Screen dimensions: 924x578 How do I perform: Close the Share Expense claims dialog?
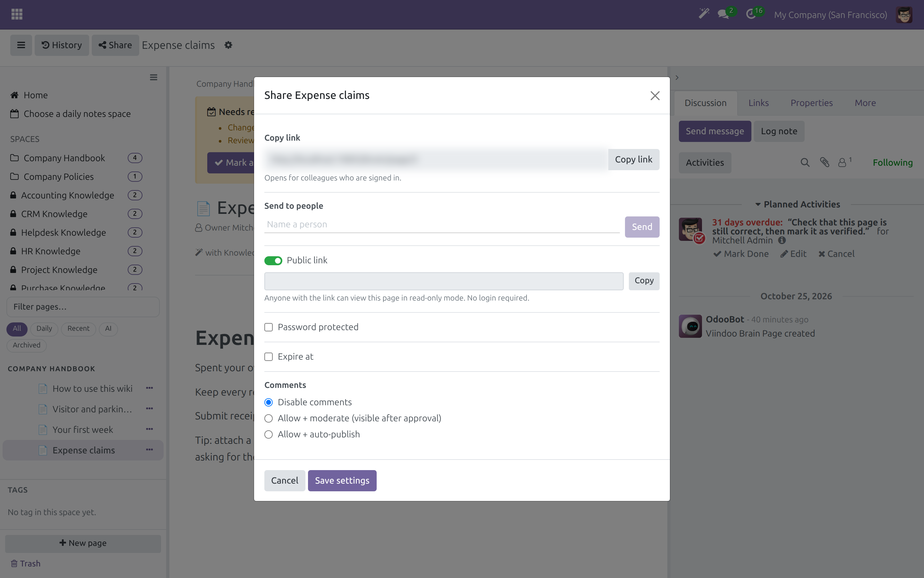655,96
